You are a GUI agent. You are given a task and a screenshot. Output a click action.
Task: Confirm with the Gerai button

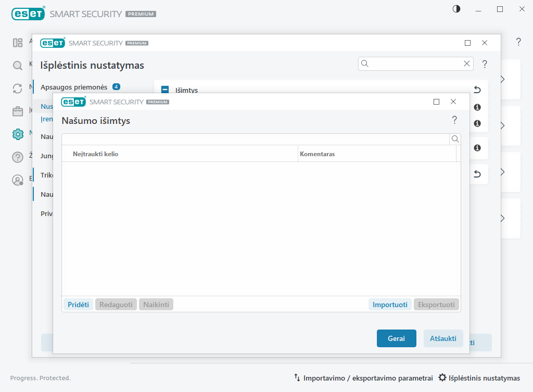396,338
